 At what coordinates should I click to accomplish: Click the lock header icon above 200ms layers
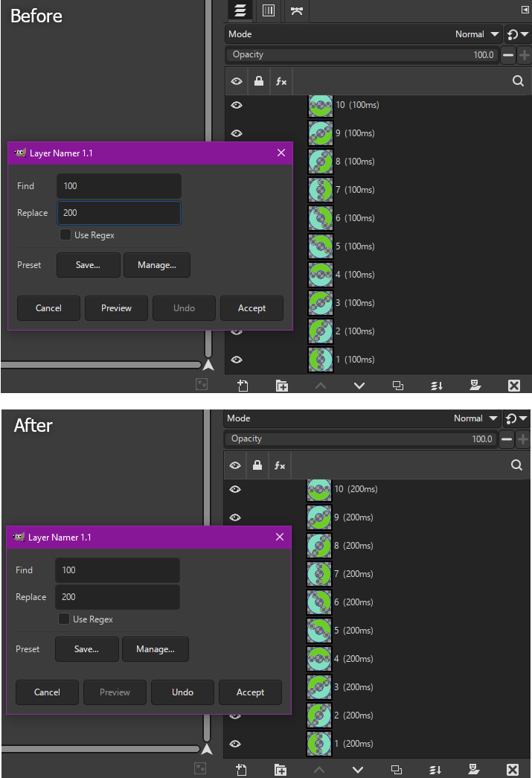point(257,465)
